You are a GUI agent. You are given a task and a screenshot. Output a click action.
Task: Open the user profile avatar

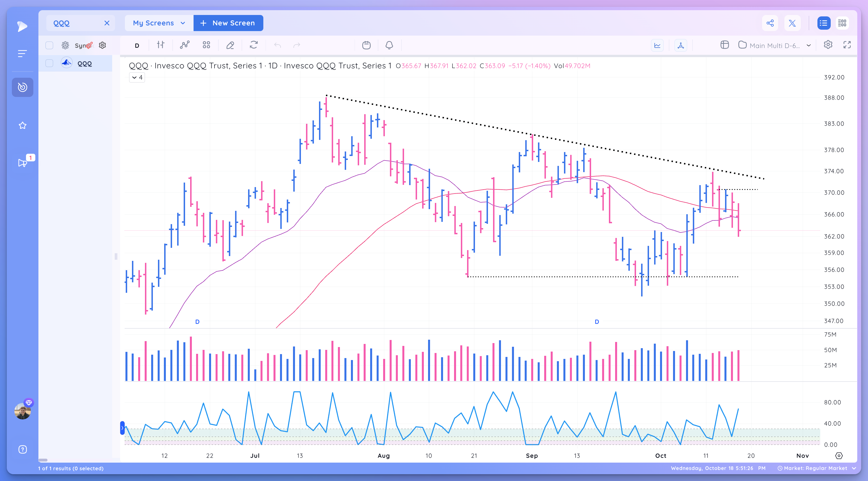[23, 411]
